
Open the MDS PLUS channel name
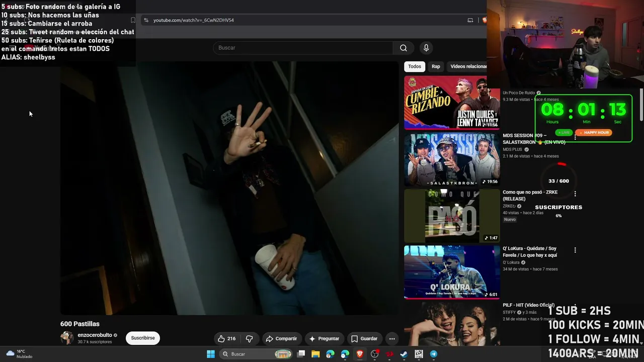pos(512,149)
